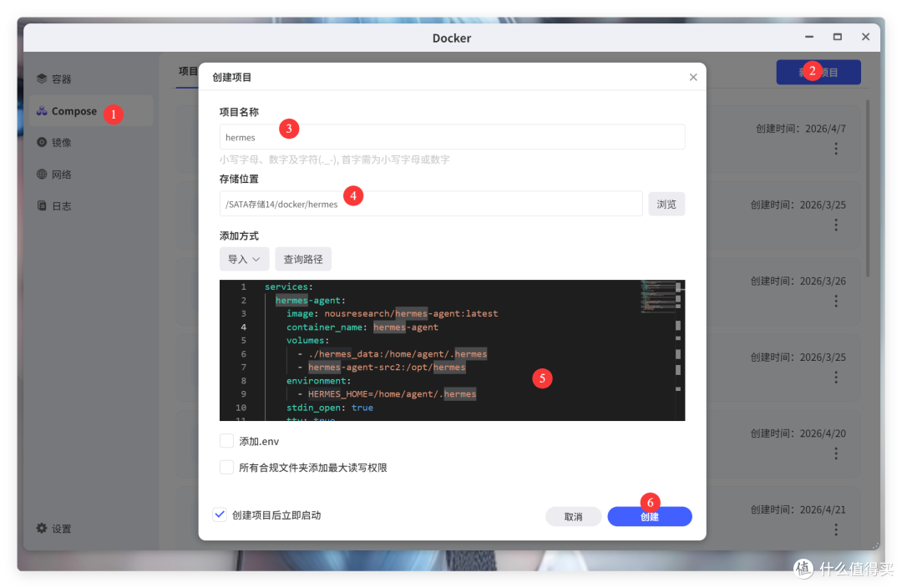This screenshot has height=588, width=902.
Task: Open more options for project created 2026/4/7
Action: [836, 149]
